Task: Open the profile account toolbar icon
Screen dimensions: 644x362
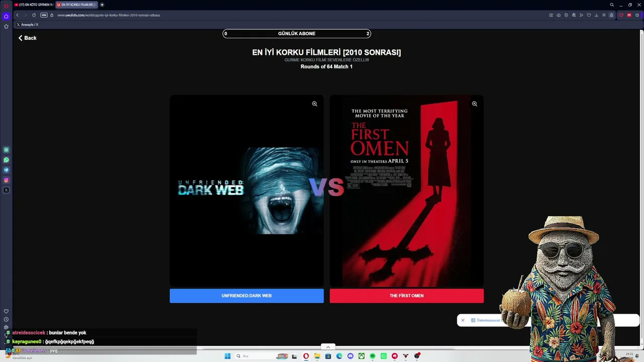Action: tap(611, 15)
